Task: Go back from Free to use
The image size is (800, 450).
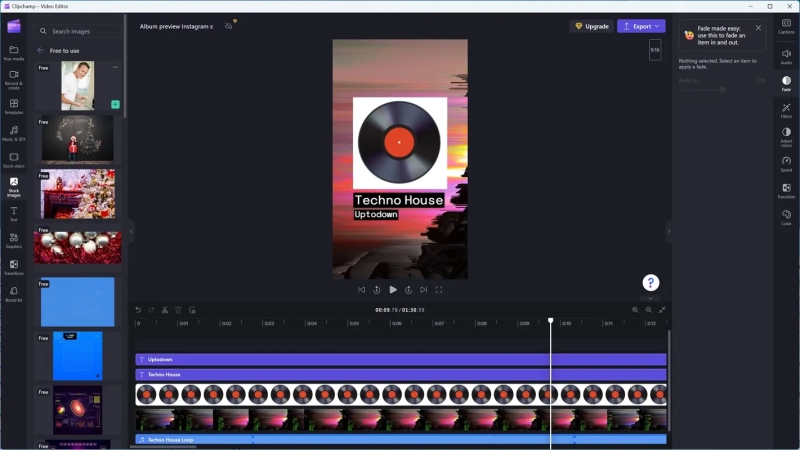Action: tap(41, 51)
